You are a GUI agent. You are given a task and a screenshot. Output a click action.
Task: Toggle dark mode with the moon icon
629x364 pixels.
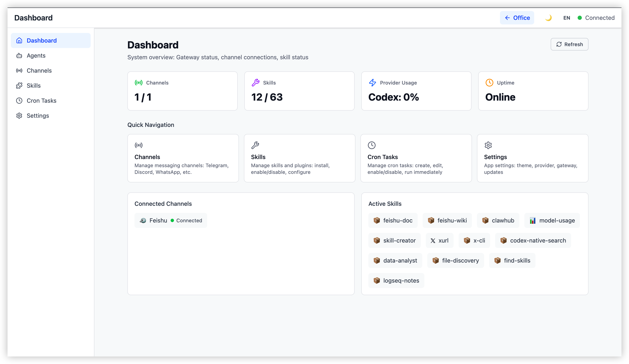(548, 18)
